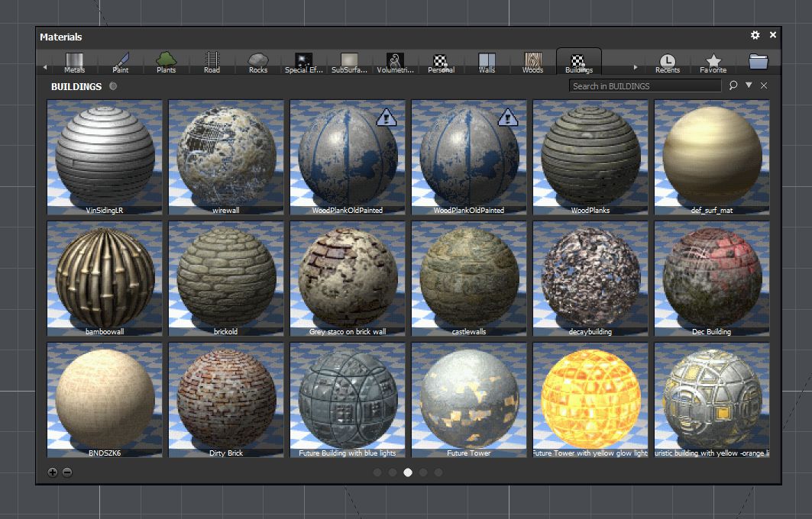Go to first page dot
This screenshot has width=812, height=519.
click(x=377, y=472)
